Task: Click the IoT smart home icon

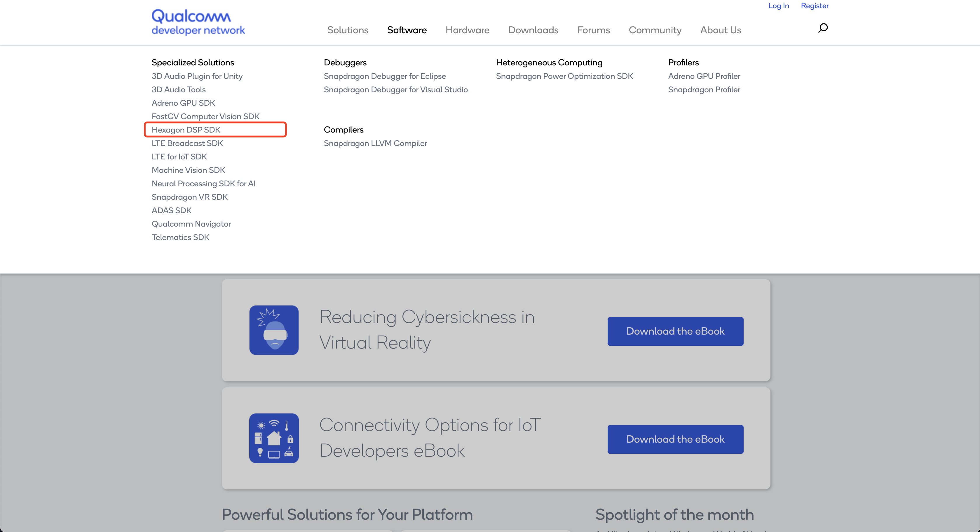Action: click(x=274, y=438)
